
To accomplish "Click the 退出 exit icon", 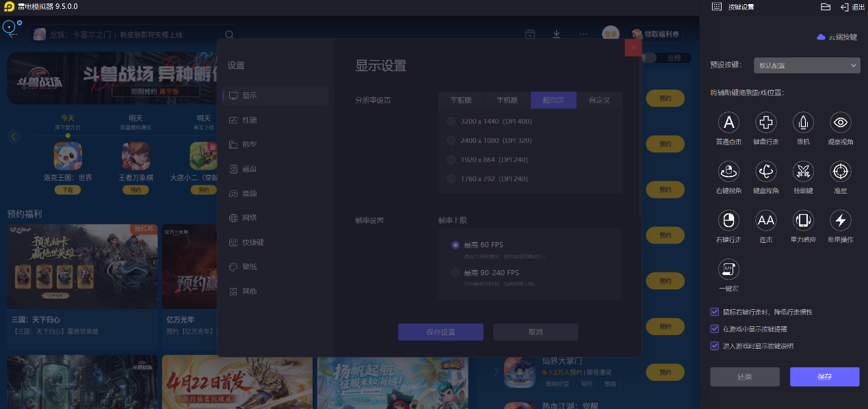I will coord(844,7).
